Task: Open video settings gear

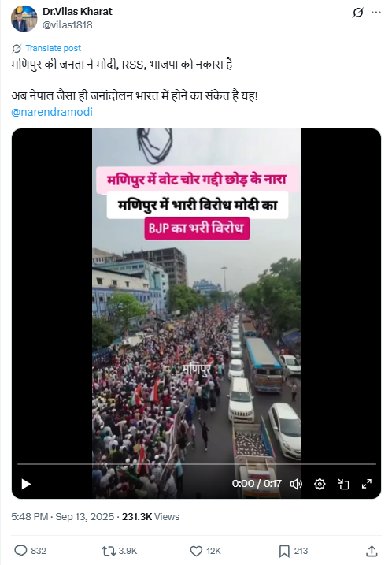Action: pyautogui.click(x=320, y=484)
